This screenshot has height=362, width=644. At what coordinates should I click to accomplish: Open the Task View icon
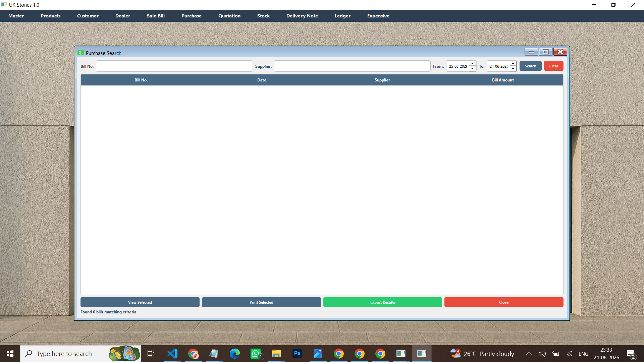point(151,354)
